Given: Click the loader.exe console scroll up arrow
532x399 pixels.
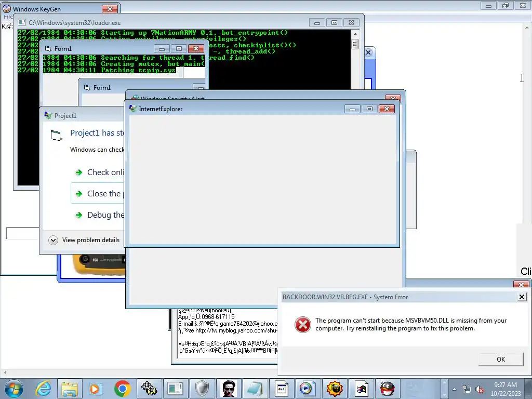Looking at the screenshot, I should pos(355,34).
